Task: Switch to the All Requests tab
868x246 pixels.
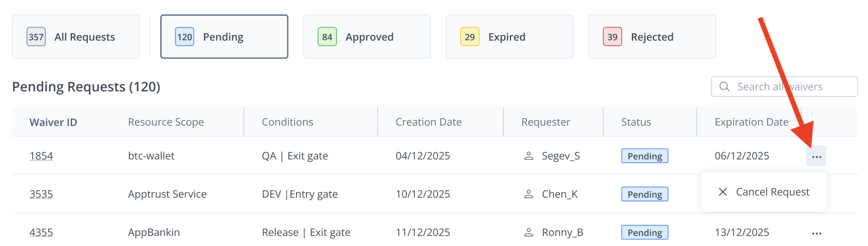Action: click(76, 37)
